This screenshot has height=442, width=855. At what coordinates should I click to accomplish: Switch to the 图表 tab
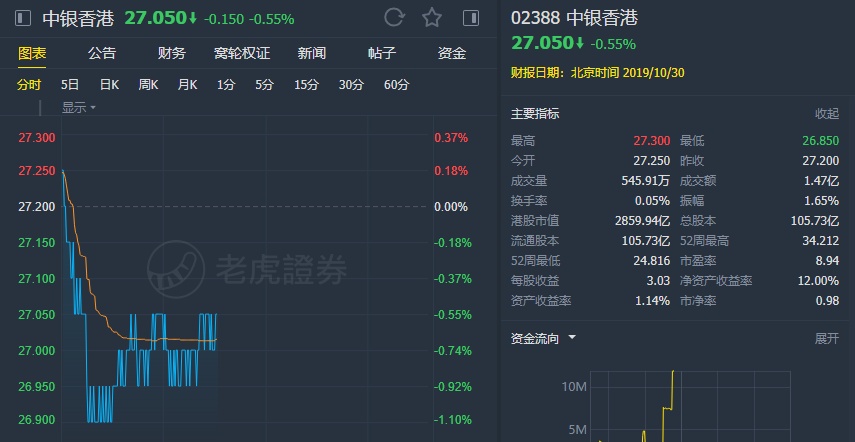pyautogui.click(x=32, y=53)
